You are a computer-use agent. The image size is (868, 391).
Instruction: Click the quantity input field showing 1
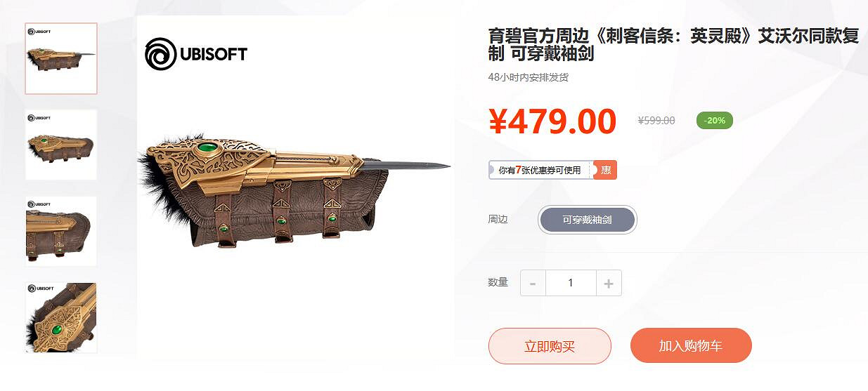coord(571,283)
